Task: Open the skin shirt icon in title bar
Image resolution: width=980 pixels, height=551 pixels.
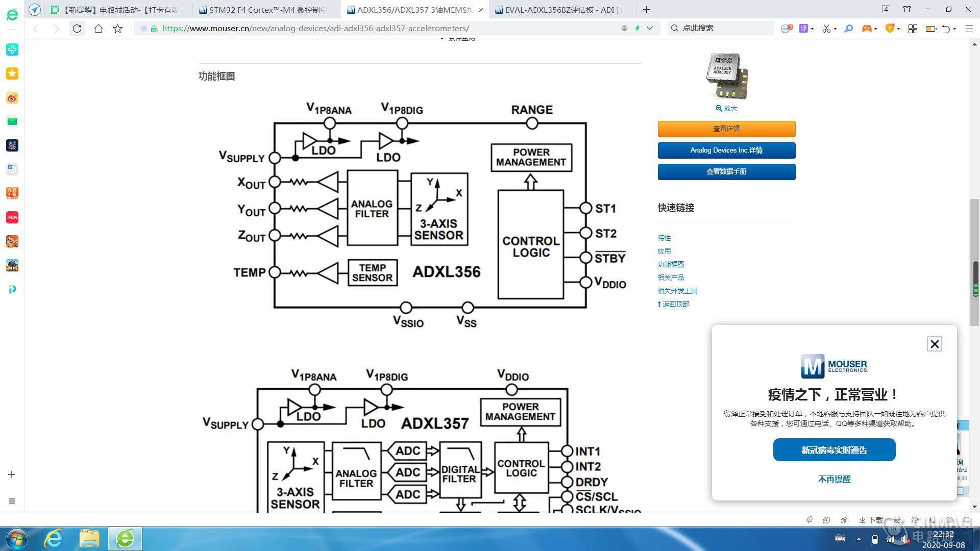Action: click(907, 9)
